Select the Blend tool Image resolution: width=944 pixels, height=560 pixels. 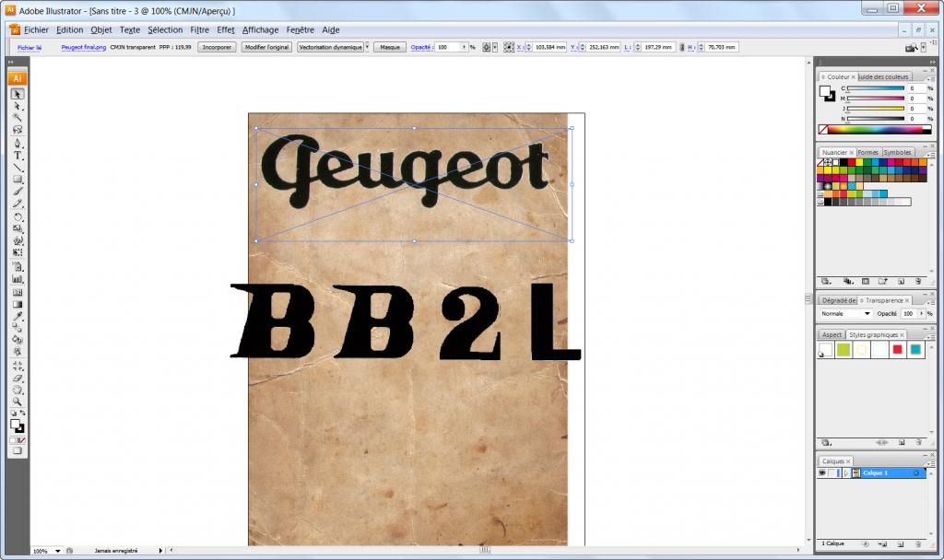click(18, 328)
